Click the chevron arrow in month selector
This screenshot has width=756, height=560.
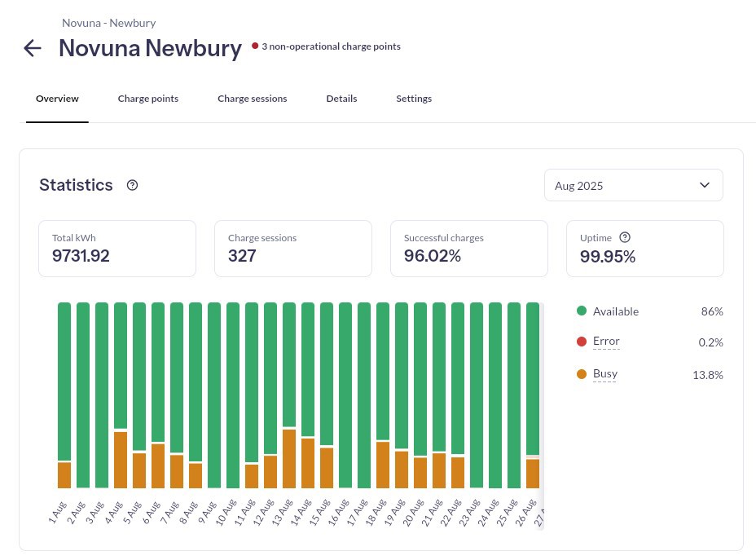[705, 185]
